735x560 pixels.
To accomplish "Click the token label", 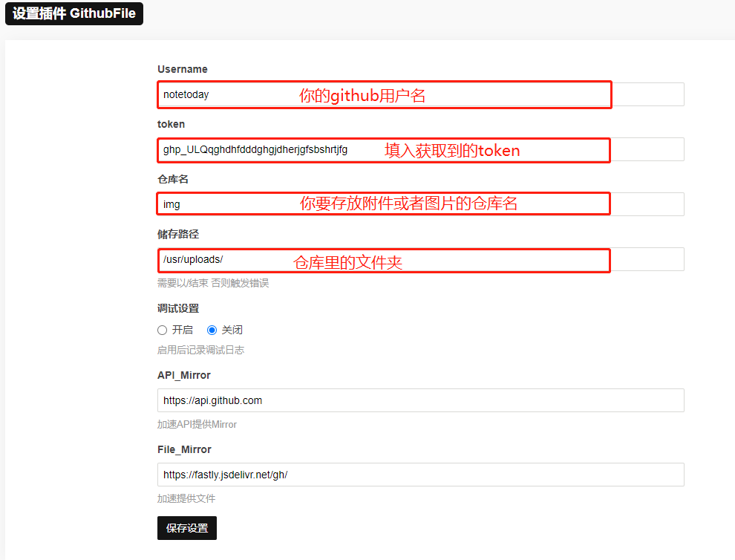I will 171,124.
